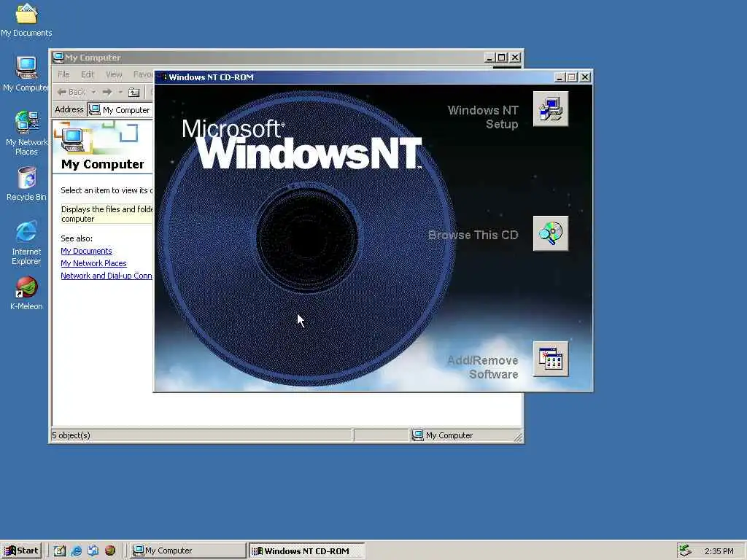Image resolution: width=747 pixels, height=560 pixels.
Task: Click the 'Add/Remove Software' label
Action: (482, 367)
